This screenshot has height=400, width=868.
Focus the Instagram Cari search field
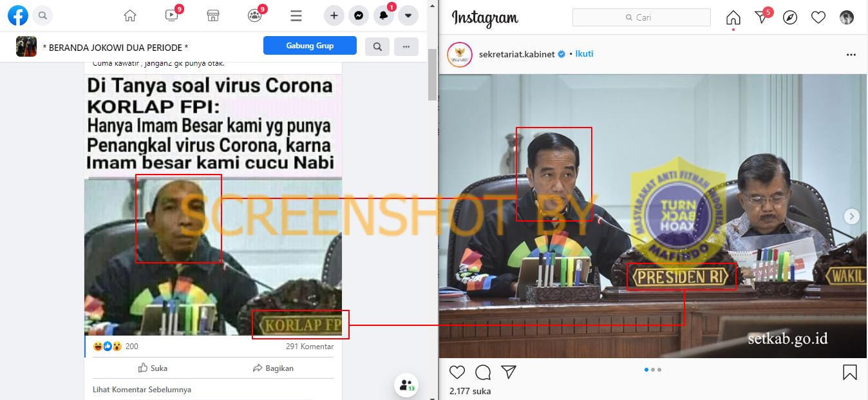click(x=641, y=17)
